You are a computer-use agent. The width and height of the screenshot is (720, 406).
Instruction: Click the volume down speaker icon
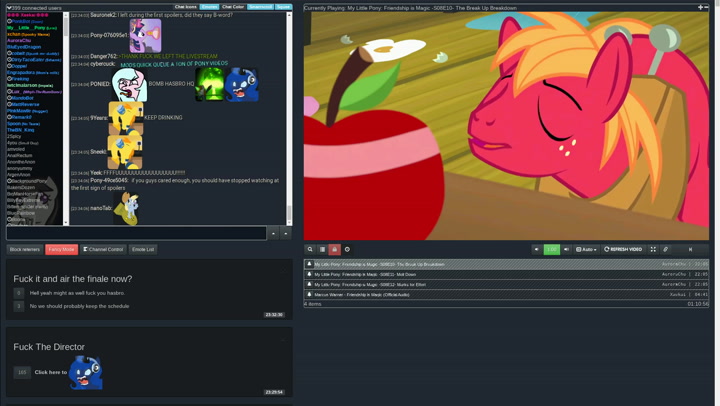(x=537, y=249)
